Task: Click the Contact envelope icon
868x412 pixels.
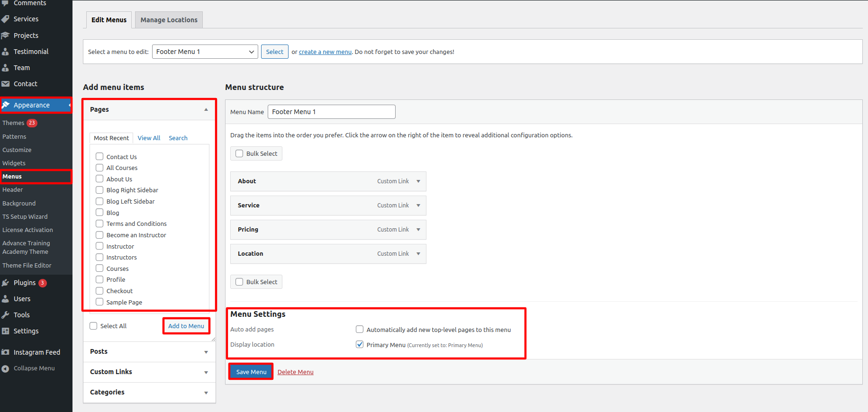Action: click(x=6, y=84)
